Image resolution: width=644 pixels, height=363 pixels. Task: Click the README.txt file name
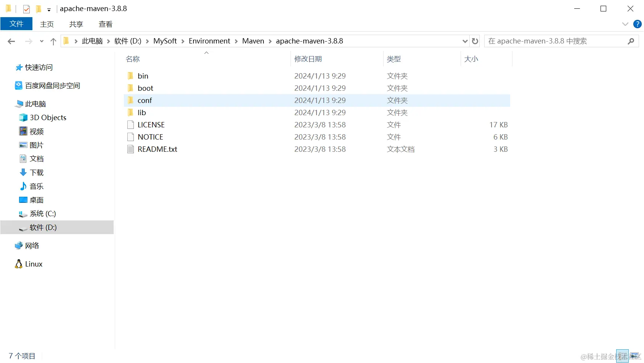pos(157,149)
